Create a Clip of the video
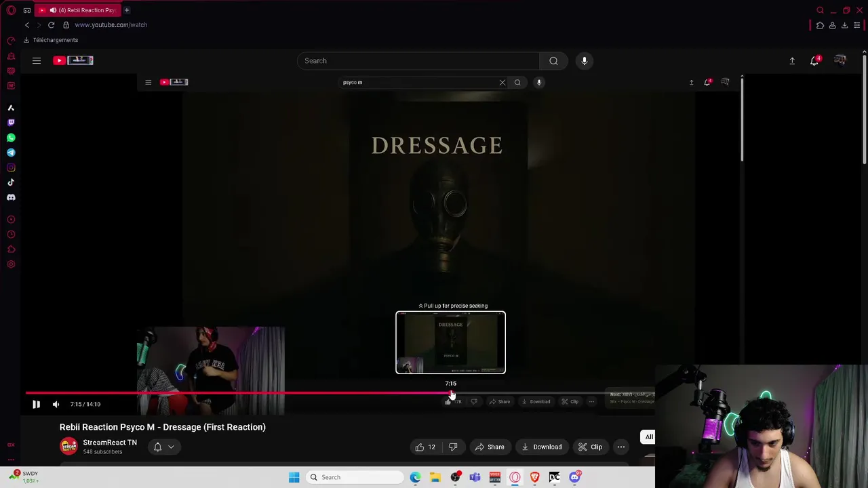Viewport: 868px width, 488px height. (x=590, y=447)
